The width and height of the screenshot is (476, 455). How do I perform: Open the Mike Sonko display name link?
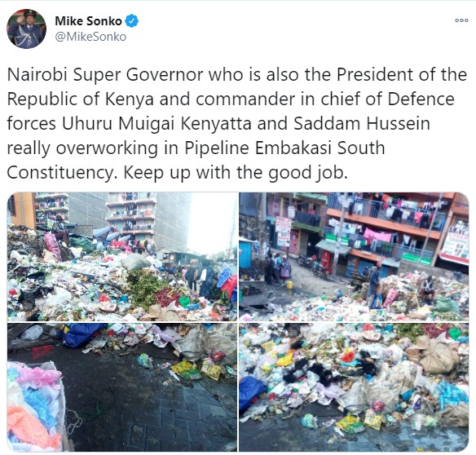click(88, 21)
